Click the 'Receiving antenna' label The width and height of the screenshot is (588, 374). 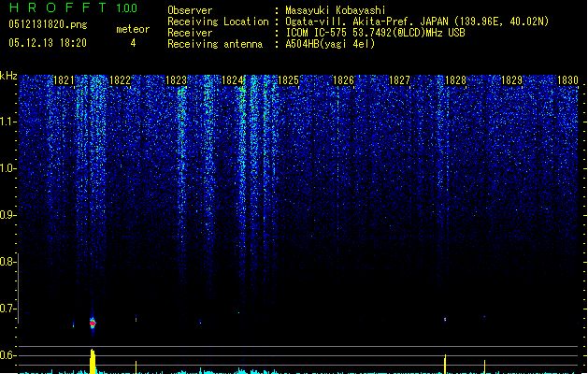[x=215, y=44]
